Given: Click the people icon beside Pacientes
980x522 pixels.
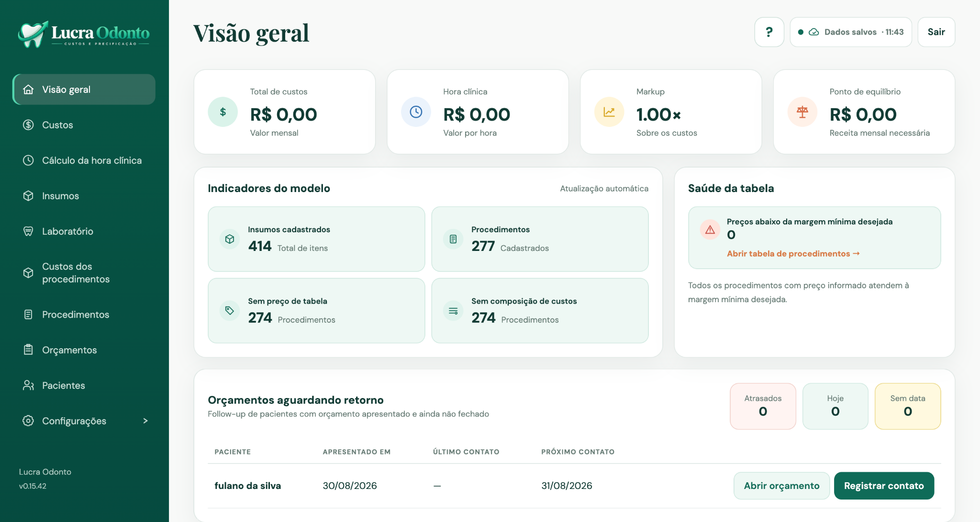Looking at the screenshot, I should click(x=28, y=386).
